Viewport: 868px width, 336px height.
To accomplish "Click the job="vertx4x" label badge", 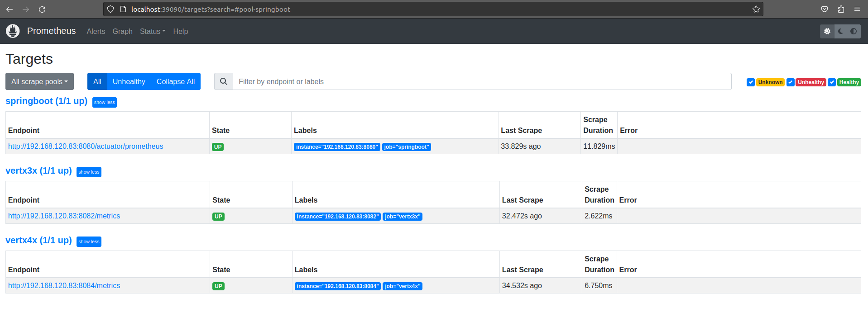I will [x=403, y=286].
